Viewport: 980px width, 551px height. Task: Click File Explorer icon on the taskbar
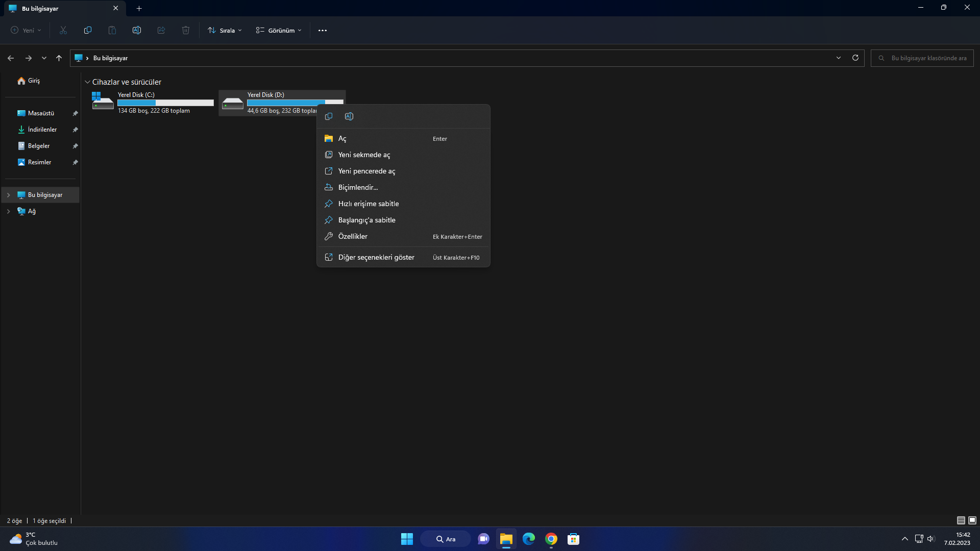[506, 539]
